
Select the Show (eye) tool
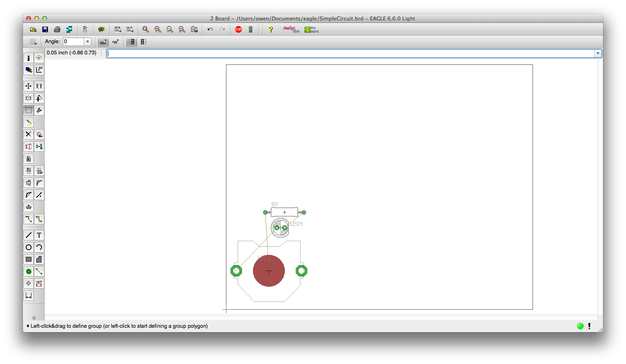39,58
